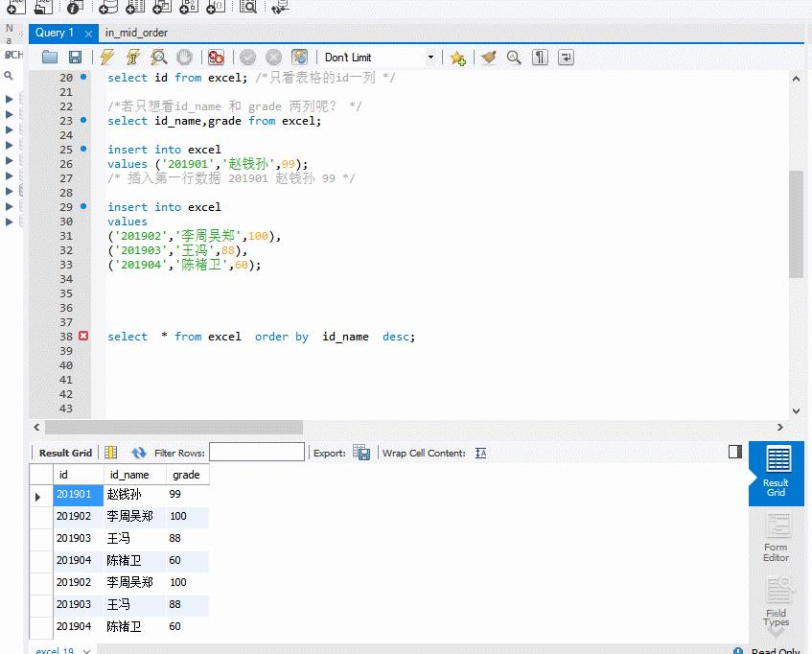Screen dimensions: 812x654
Task: Execute statement under cursor (lightning with I)
Action: point(133,57)
